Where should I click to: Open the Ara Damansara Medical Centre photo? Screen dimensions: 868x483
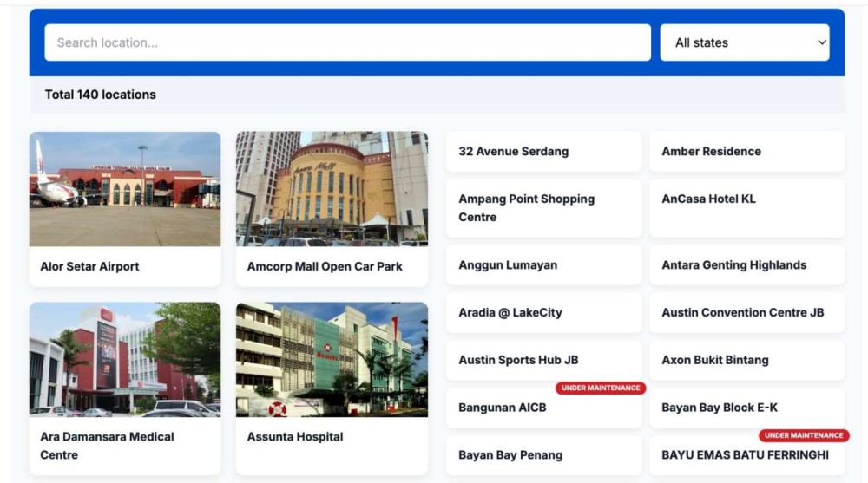(x=125, y=359)
